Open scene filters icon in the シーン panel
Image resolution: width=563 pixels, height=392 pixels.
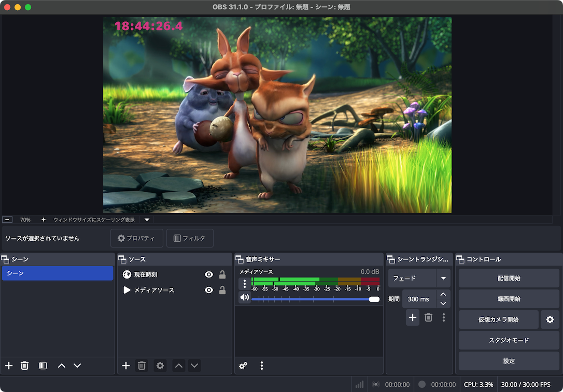pos(43,366)
